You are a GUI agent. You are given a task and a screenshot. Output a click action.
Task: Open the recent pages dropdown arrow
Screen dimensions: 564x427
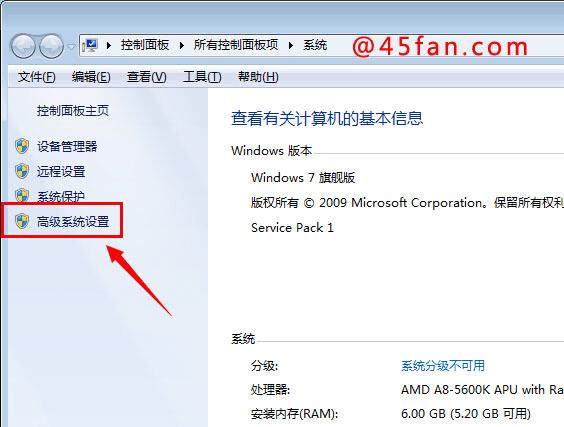71,46
